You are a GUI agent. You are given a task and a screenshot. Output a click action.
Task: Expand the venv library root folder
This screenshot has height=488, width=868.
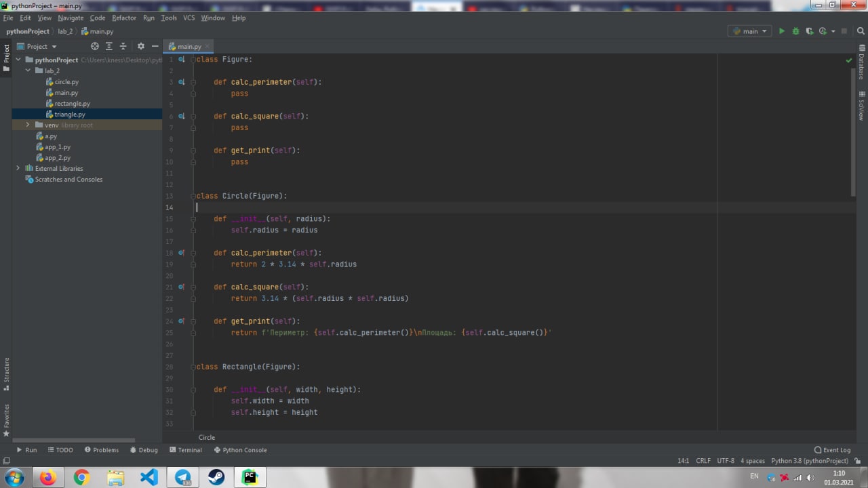tap(28, 125)
